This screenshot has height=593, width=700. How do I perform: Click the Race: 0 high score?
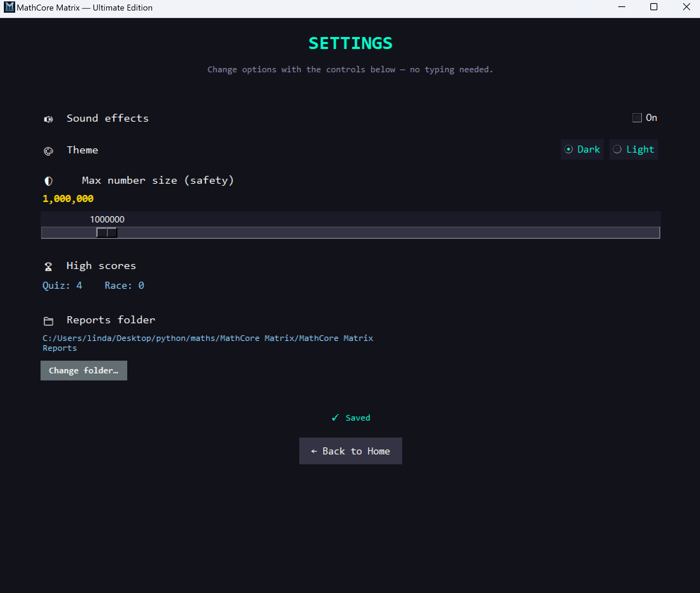coord(124,286)
